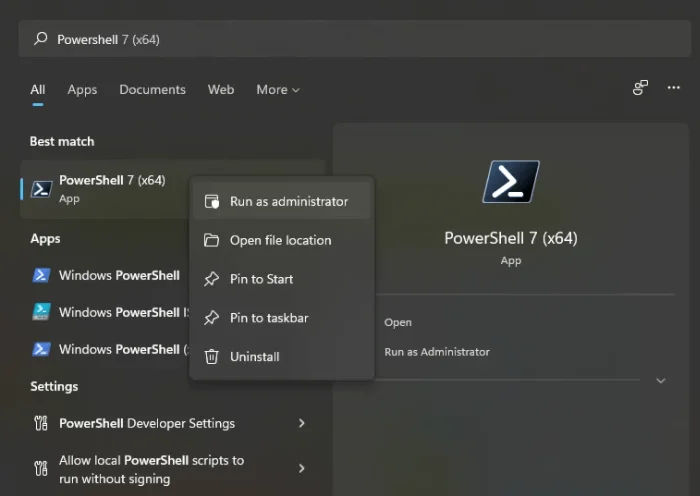This screenshot has height=496, width=700.
Task: Expand more actions chevron in preview pane
Action: tap(661, 381)
